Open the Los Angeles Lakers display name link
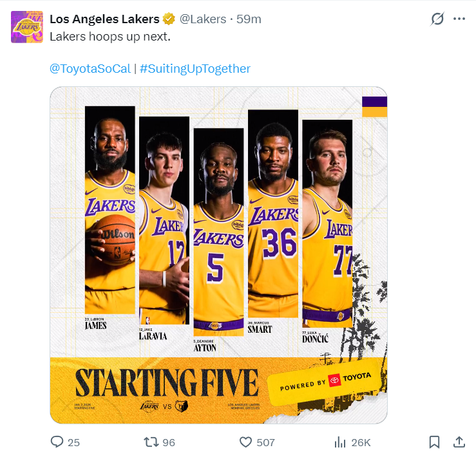The image size is (476, 459). [104, 19]
